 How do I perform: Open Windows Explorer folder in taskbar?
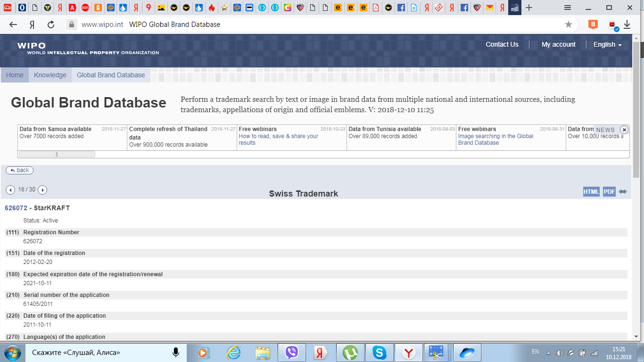point(263,352)
